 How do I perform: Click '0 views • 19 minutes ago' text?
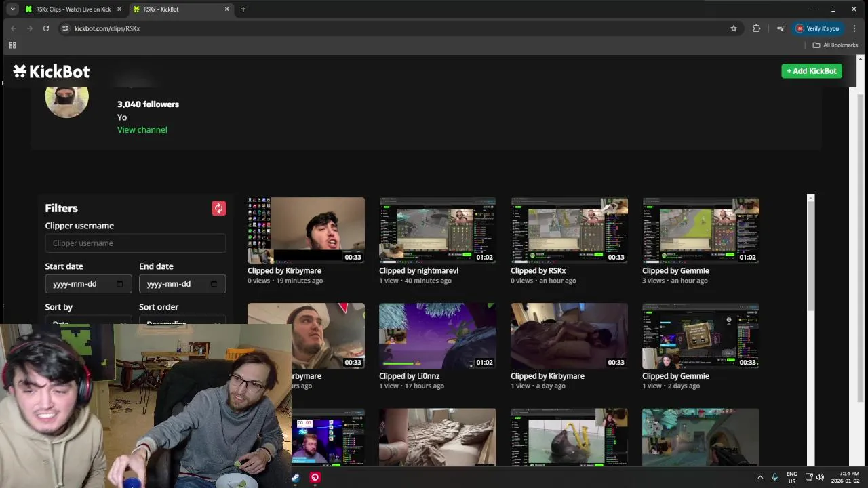pos(285,281)
